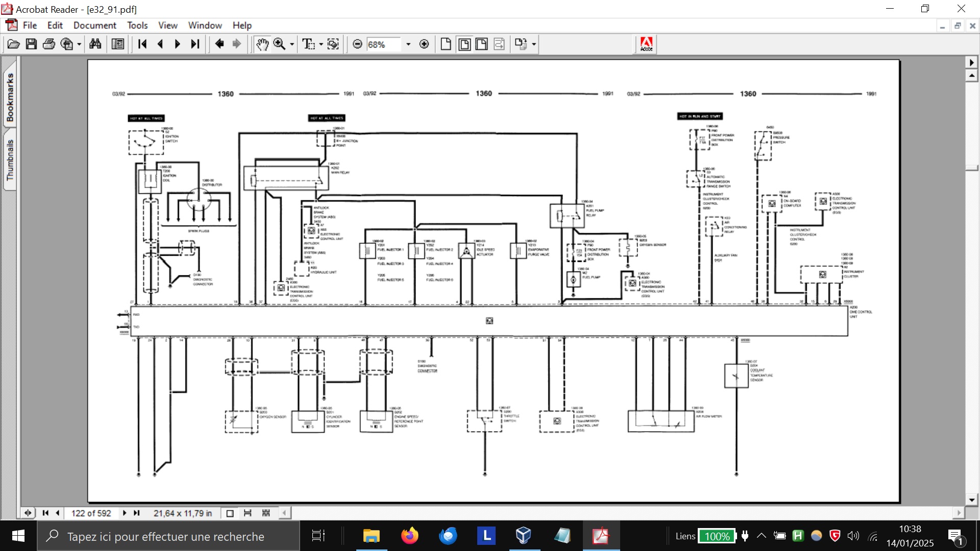Enable continuous page layout in status bar
Screen dimensions: 980x551
pyautogui.click(x=248, y=513)
